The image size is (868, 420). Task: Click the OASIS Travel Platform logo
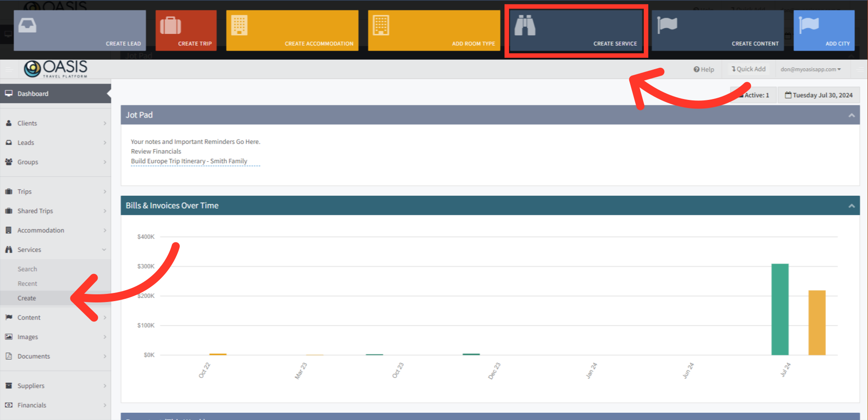[x=56, y=69]
